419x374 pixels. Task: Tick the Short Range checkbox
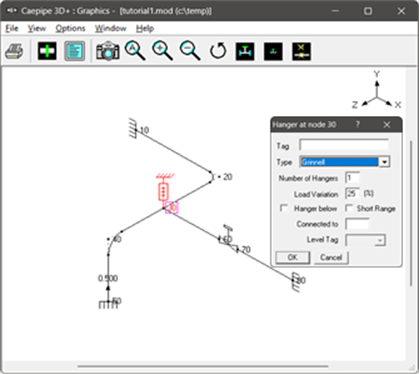coord(349,208)
